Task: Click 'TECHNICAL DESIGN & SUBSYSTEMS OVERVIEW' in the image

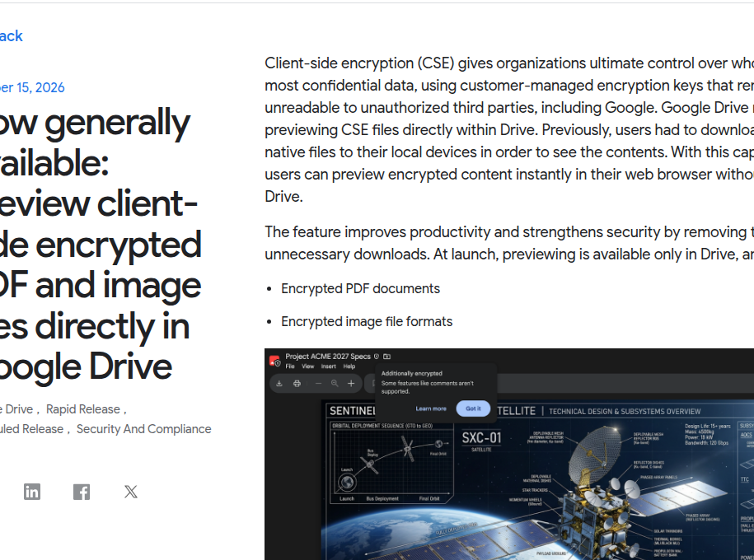Action: (x=625, y=412)
